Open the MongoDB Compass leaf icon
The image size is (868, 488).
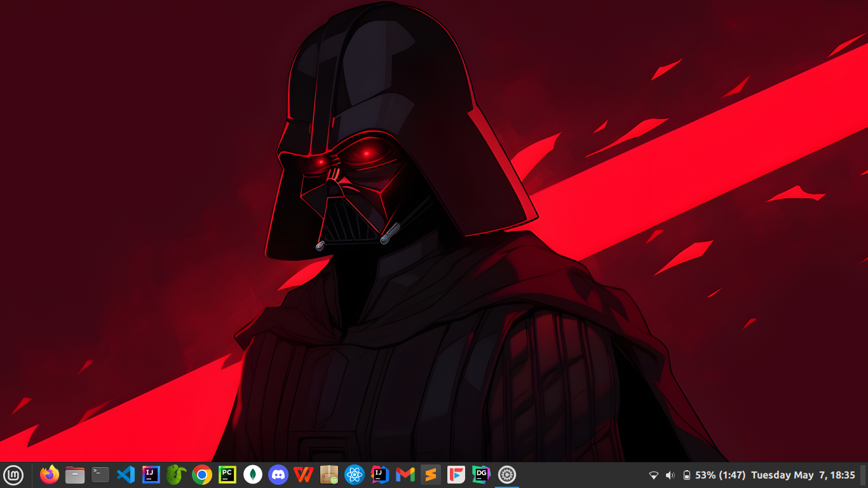253,475
